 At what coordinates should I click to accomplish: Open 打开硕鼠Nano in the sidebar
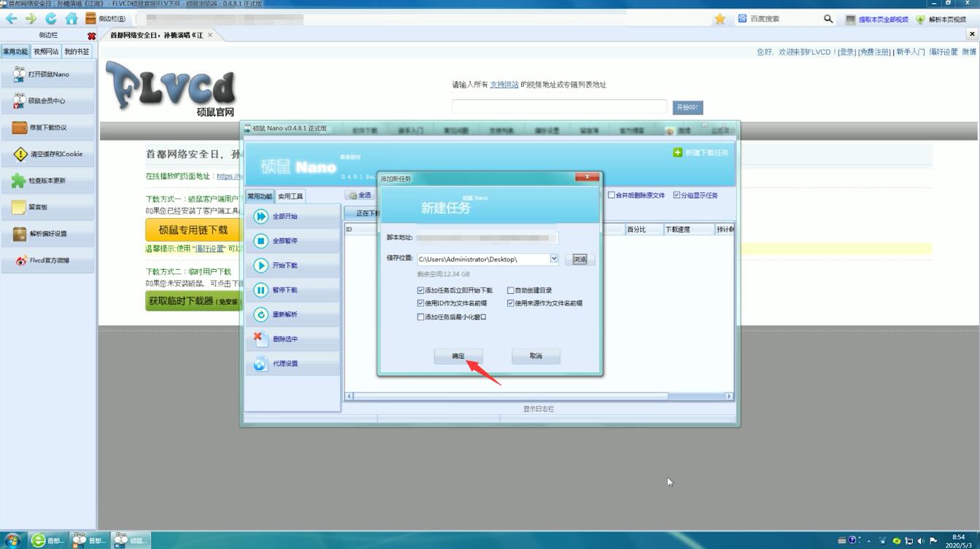pyautogui.click(x=48, y=74)
